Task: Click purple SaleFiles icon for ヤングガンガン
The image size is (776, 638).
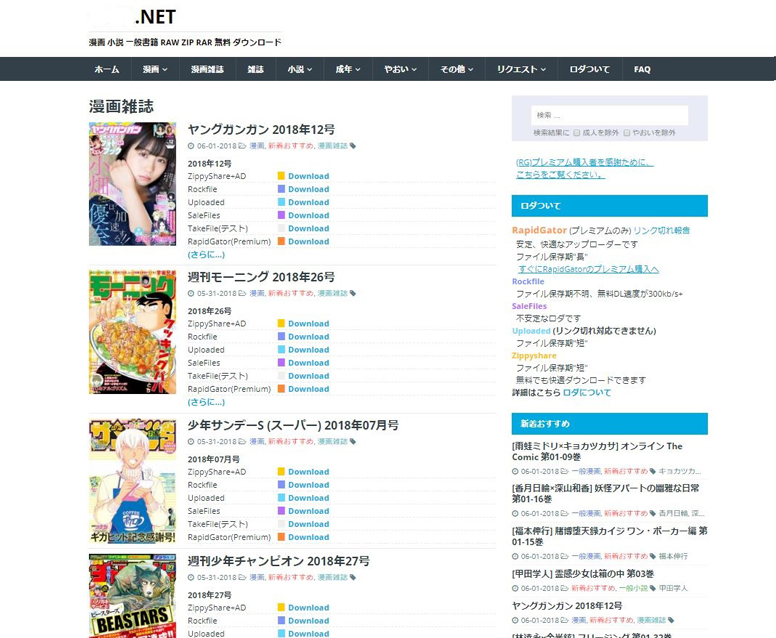Action: tap(281, 215)
